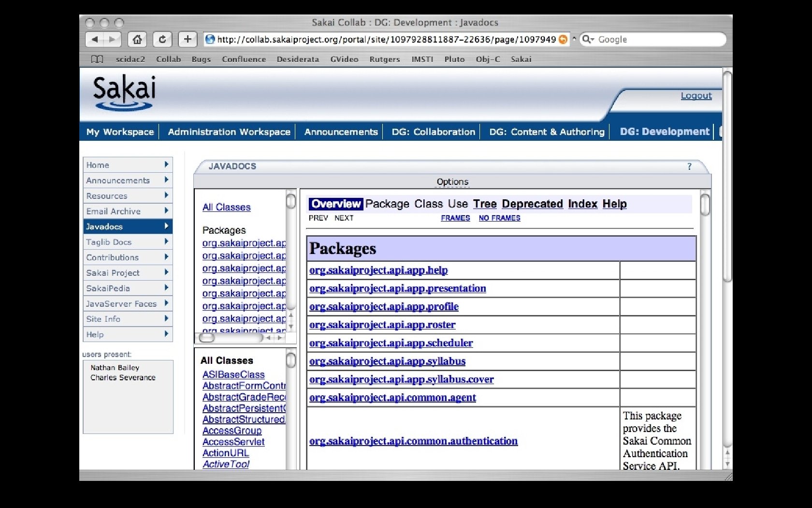Open Help in the left site menu
This screenshot has width=812, height=508.
pos(128,334)
